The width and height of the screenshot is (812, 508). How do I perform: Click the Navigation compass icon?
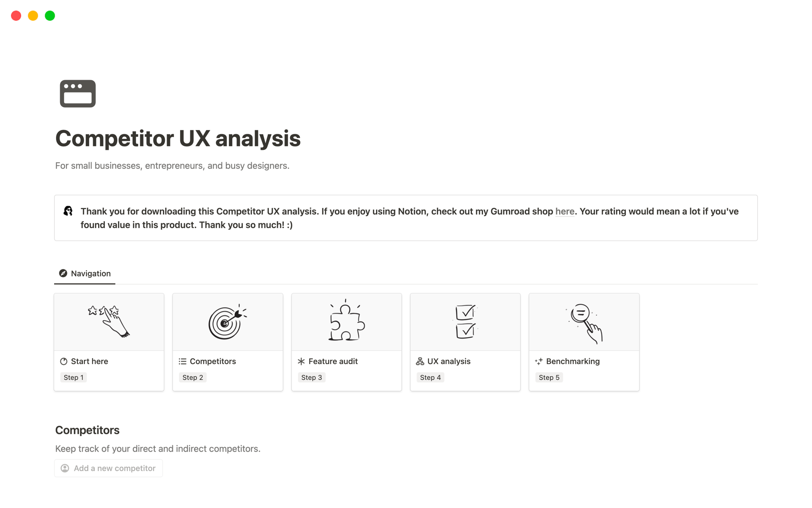tap(63, 273)
